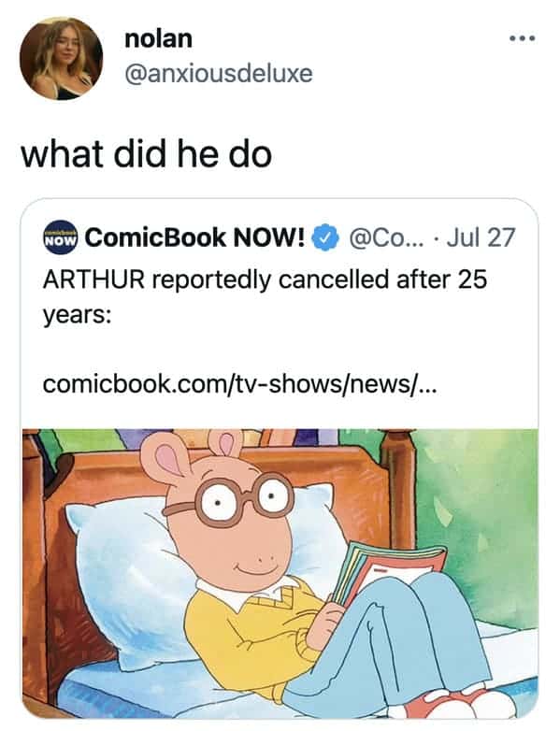
Task: Click nolan's round profile avatar
Action: click(61, 59)
